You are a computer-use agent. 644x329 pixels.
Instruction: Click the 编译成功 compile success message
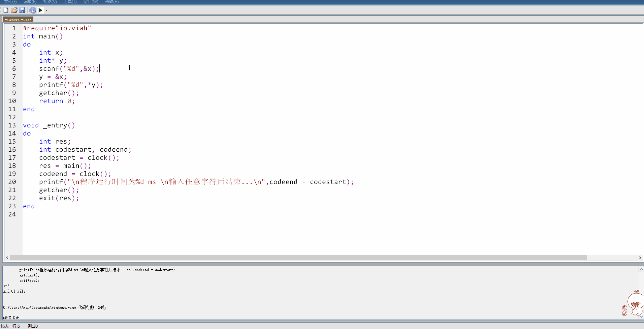point(11,317)
